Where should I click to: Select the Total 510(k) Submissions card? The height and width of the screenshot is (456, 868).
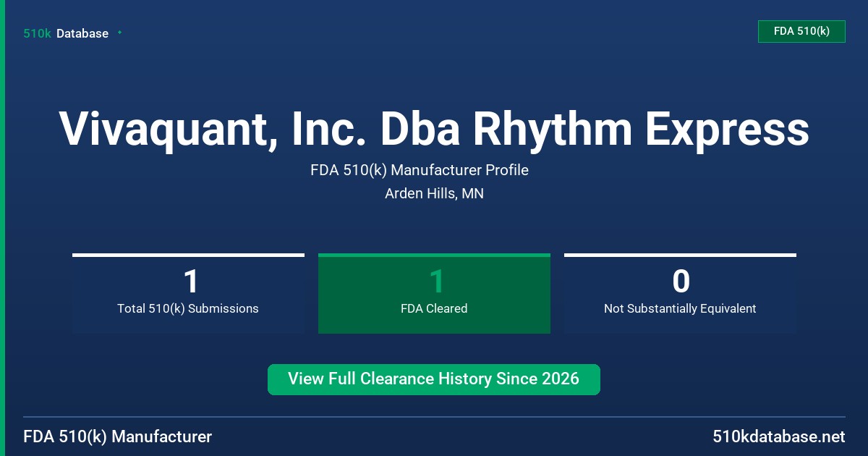[x=188, y=293]
